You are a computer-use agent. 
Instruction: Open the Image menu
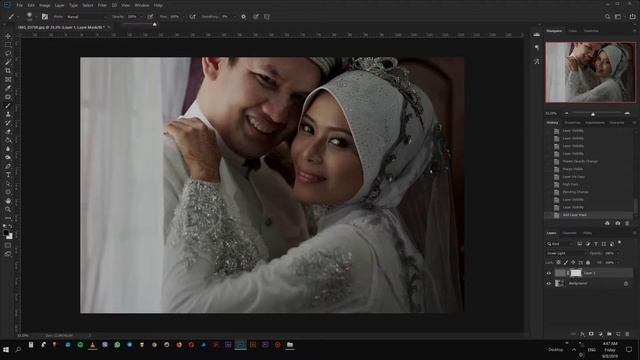[x=44, y=5]
